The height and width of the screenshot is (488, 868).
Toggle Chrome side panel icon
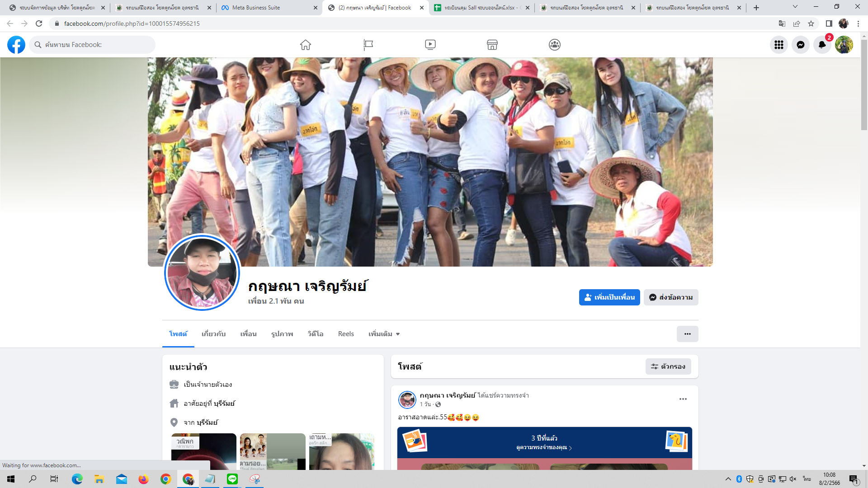pos(829,23)
